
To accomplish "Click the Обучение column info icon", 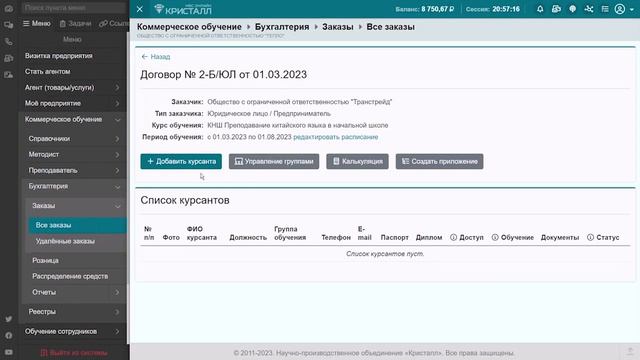I will point(495,238).
